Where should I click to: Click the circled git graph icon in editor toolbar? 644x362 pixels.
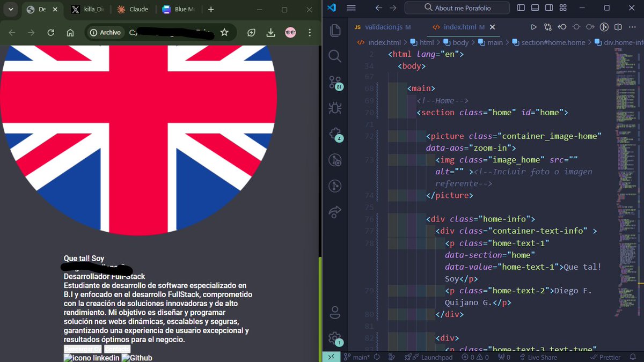(x=604, y=27)
